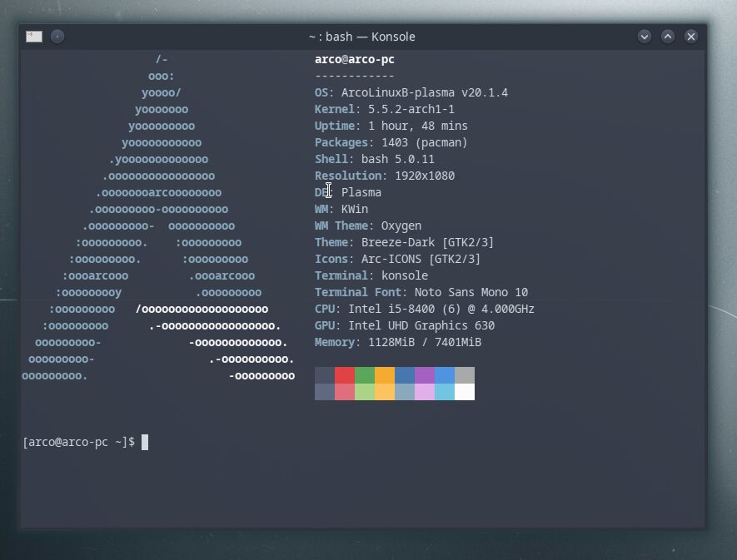The width and height of the screenshot is (737, 560).
Task: Click the Kernel value 5.5.2-arch1-1
Action: click(x=411, y=110)
